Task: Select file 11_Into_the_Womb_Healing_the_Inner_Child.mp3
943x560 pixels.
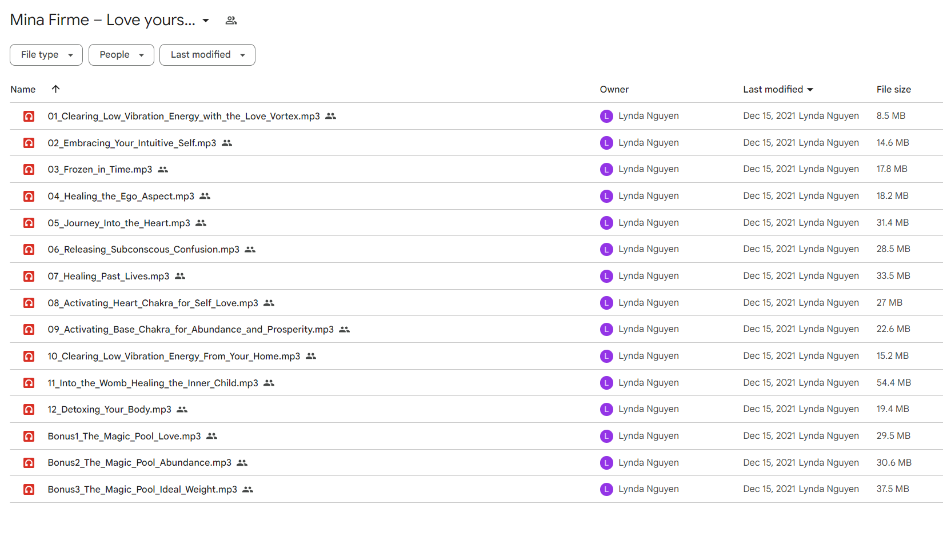Action: 153,383
